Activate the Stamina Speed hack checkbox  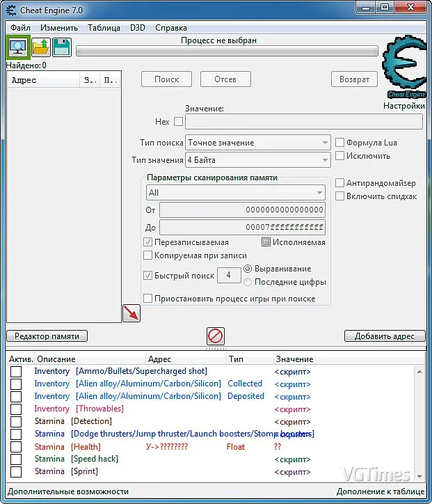(16, 459)
